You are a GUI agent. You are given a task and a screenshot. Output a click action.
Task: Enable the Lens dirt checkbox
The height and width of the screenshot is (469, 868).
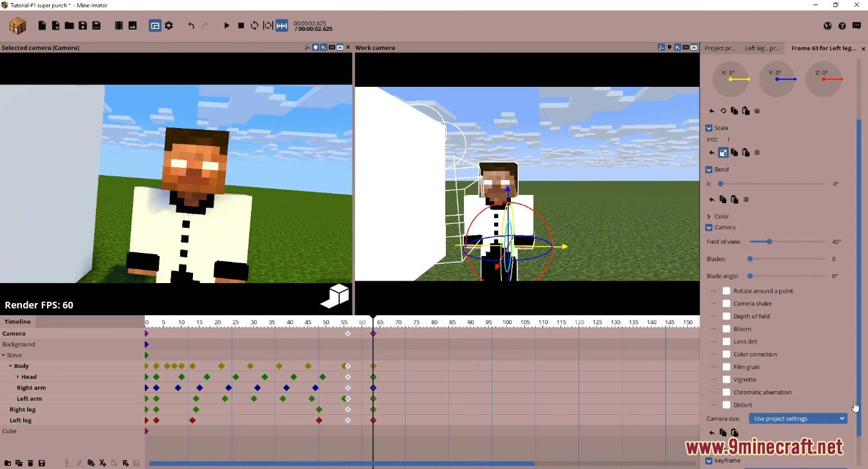click(x=726, y=342)
